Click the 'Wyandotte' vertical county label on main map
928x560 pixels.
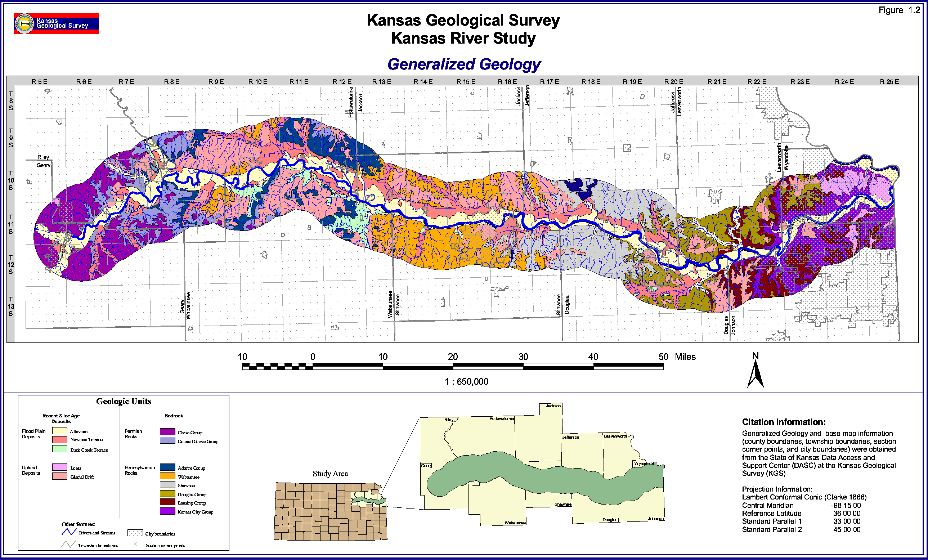786,158
